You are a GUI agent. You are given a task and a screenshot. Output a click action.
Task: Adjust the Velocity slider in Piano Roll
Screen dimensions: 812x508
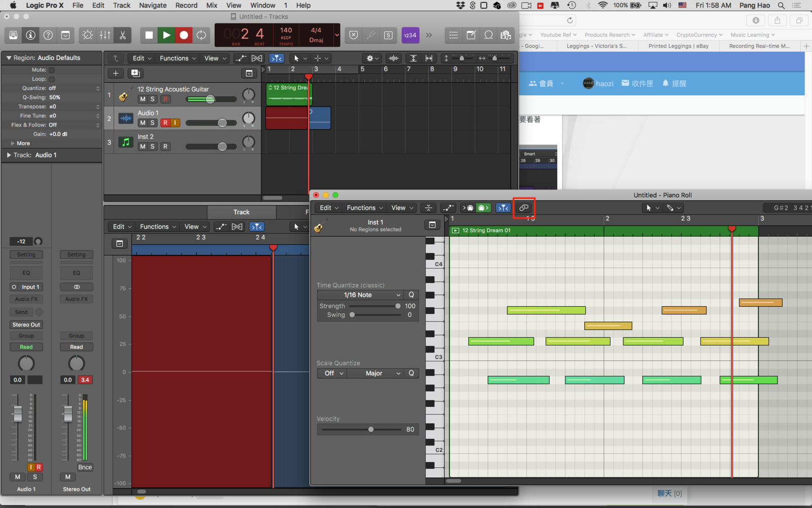[x=371, y=429]
